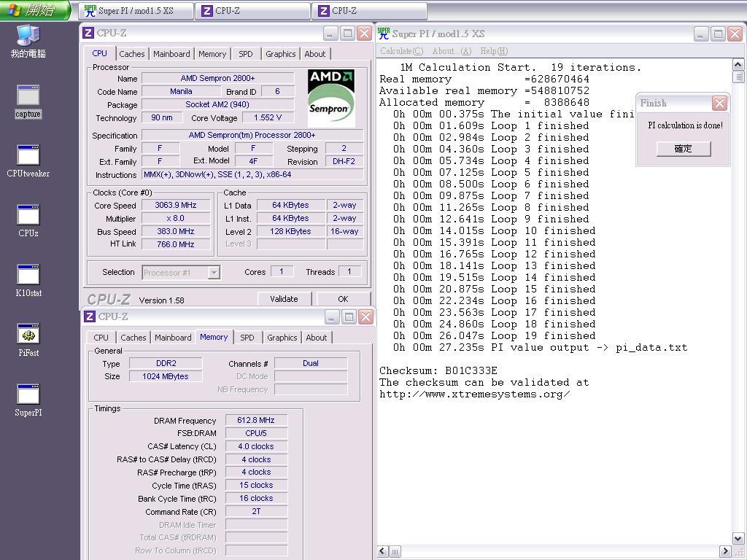Minimize the Super PI window
Viewport: 747px width, 560px height.
click(701, 34)
